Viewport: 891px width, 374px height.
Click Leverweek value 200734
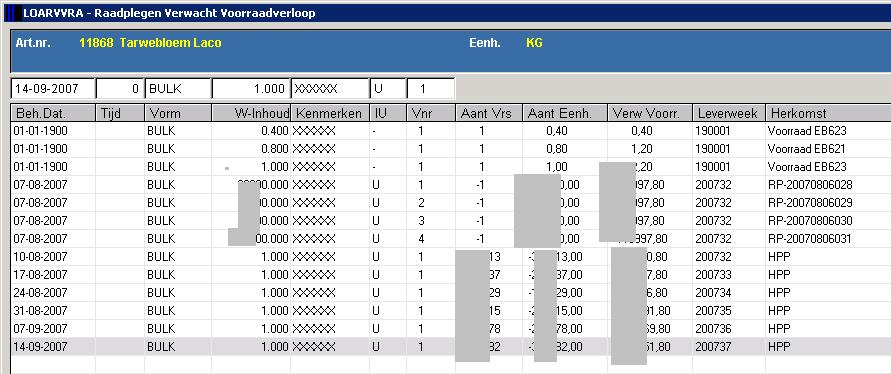(x=713, y=293)
